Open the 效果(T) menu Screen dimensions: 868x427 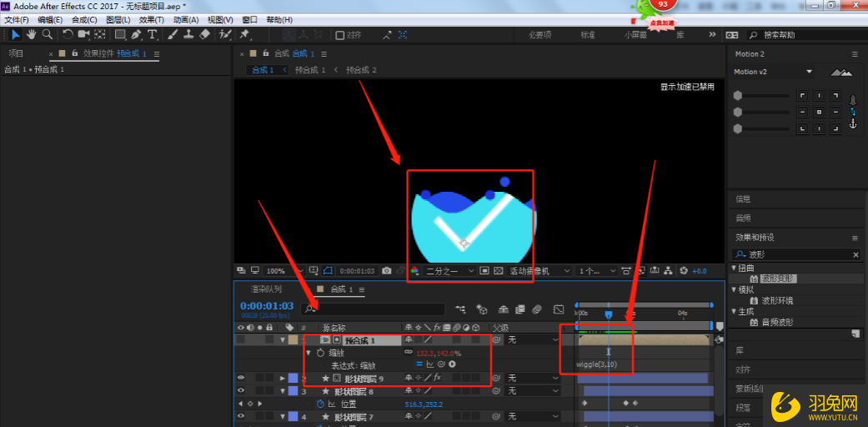tap(151, 19)
